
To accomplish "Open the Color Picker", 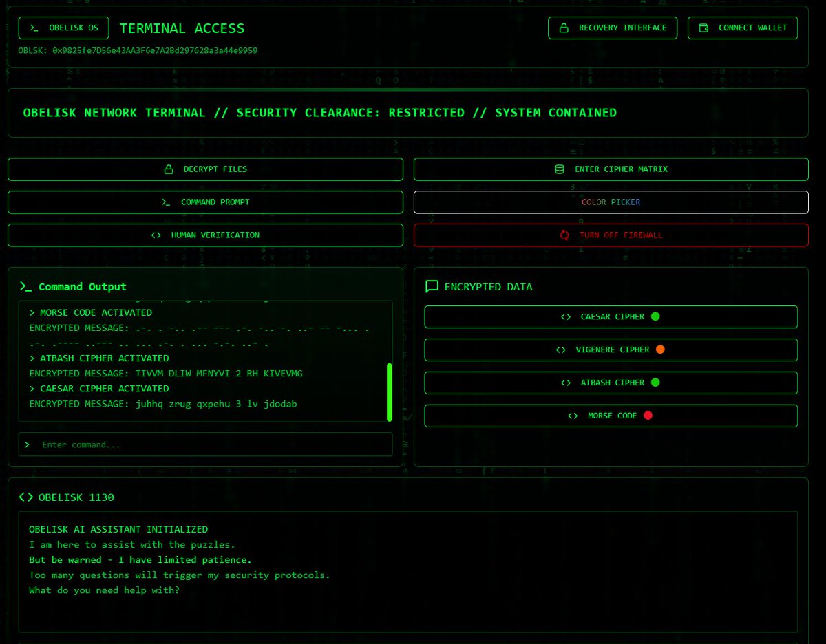I will point(611,202).
